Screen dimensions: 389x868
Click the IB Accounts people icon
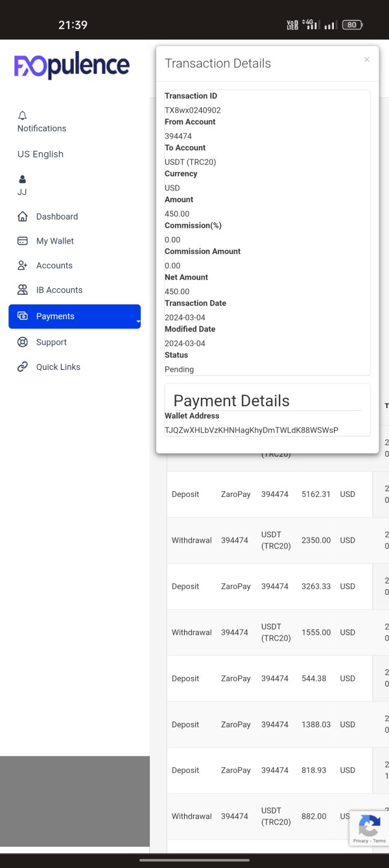click(x=23, y=290)
